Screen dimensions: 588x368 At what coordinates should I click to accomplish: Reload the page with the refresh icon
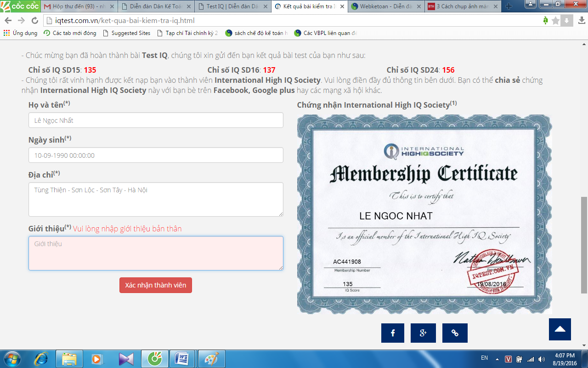click(35, 21)
